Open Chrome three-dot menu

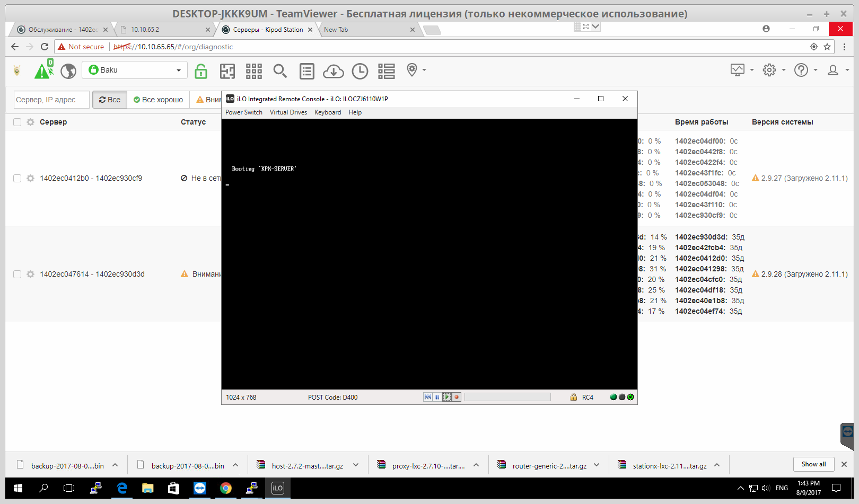point(845,47)
